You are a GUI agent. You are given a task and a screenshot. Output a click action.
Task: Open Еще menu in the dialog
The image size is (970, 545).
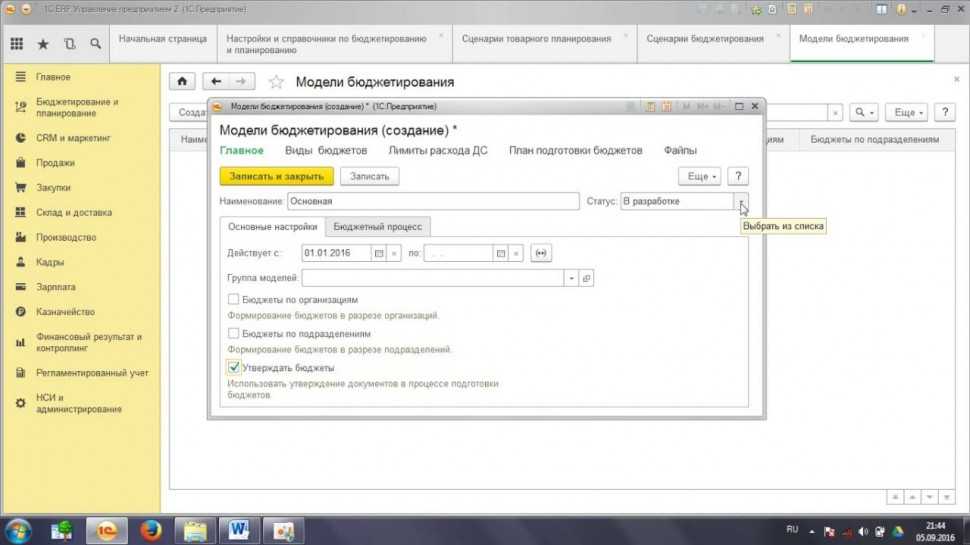700,176
